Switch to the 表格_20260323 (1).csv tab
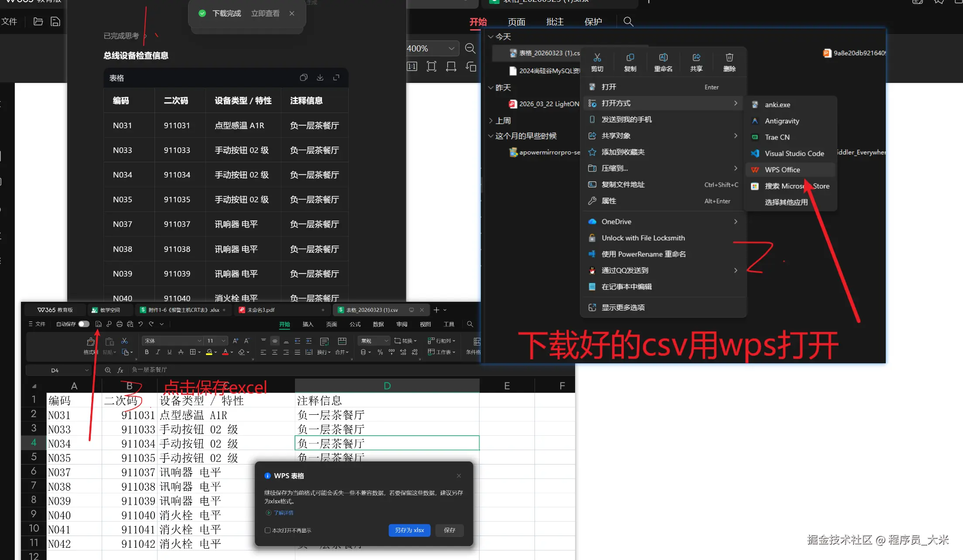 click(372, 310)
